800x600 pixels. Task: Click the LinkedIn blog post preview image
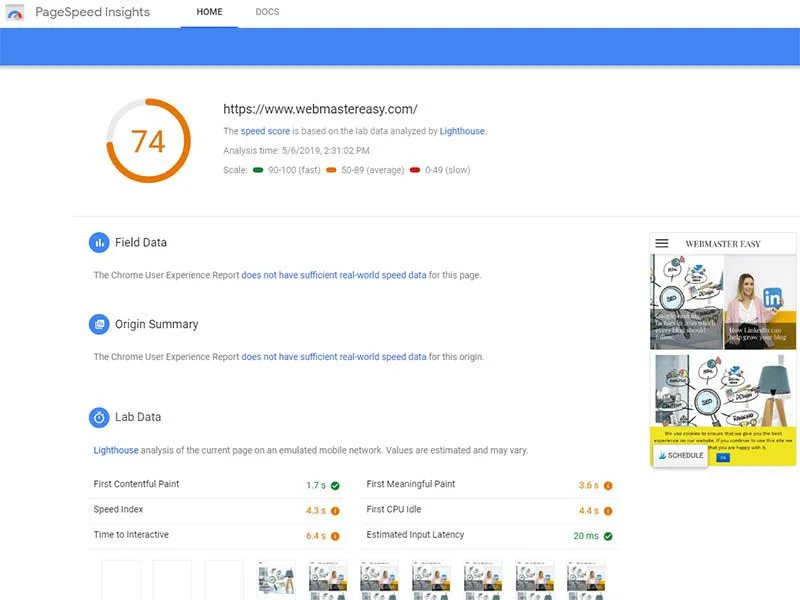pyautogui.click(x=760, y=302)
